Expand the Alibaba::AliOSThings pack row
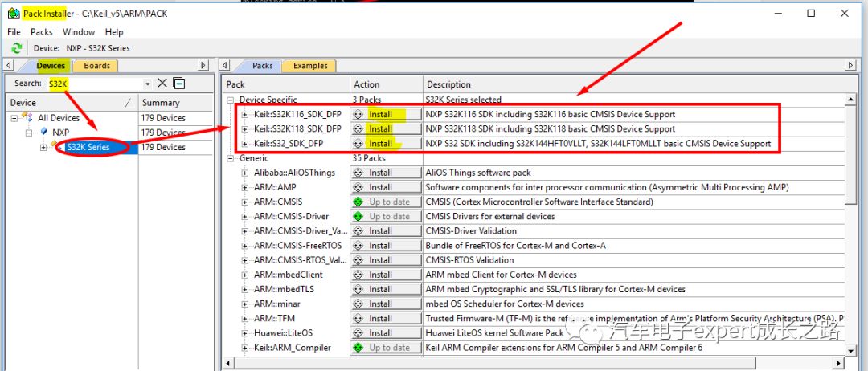868x371 pixels. click(244, 173)
